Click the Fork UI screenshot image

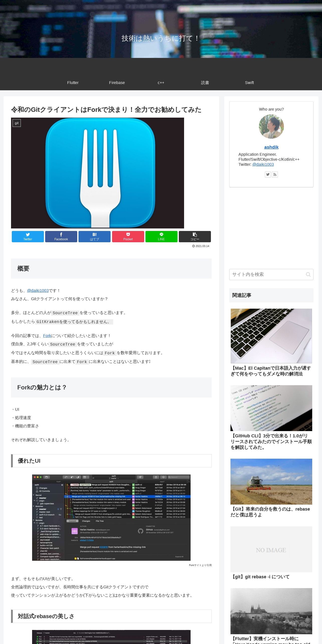pos(111,518)
